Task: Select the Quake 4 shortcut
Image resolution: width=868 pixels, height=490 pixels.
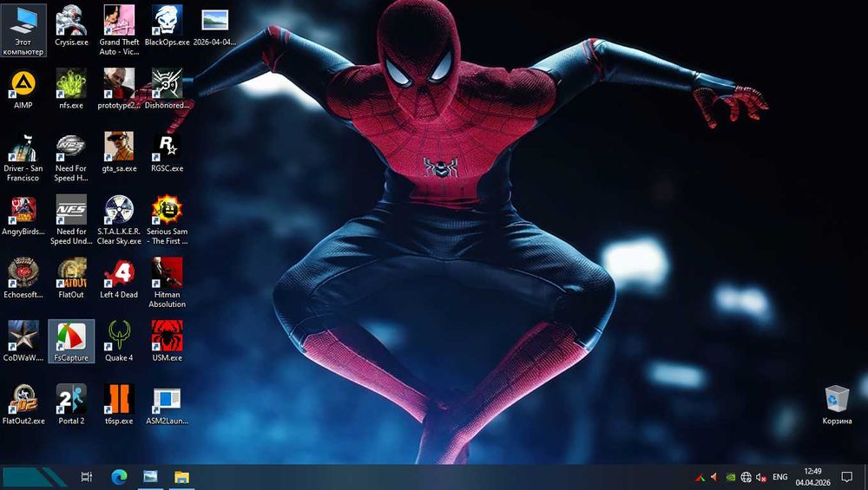Action: (119, 341)
